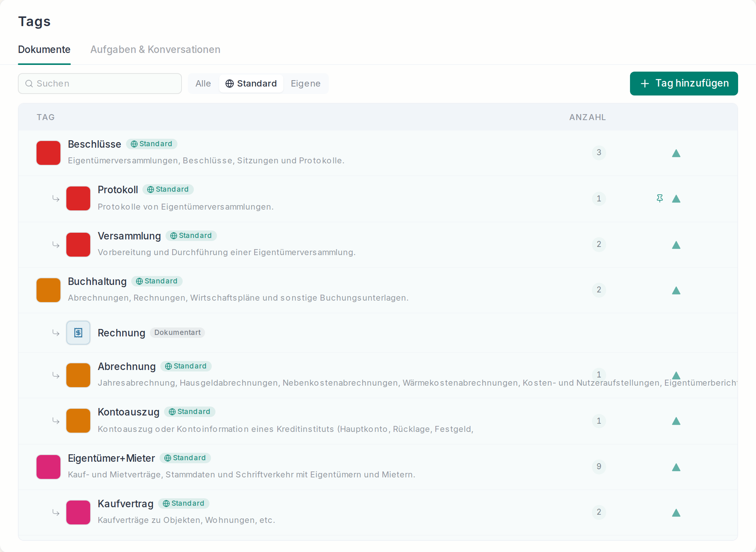
Task: Click the red Protokoll color swatch
Action: (x=78, y=198)
